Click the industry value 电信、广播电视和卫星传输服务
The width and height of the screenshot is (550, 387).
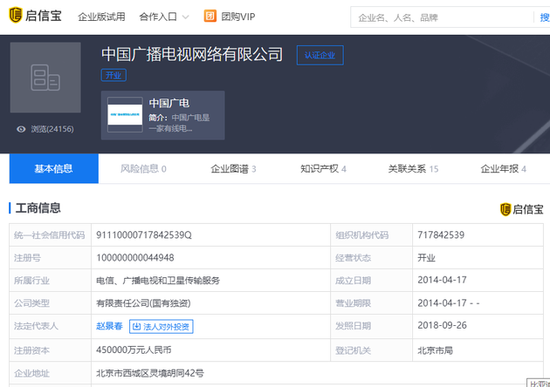(x=158, y=280)
